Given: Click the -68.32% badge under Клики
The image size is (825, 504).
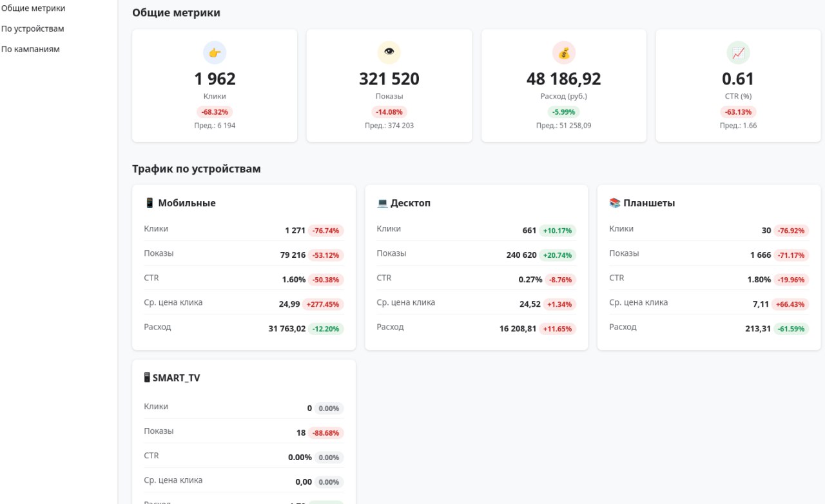Looking at the screenshot, I should click(215, 111).
